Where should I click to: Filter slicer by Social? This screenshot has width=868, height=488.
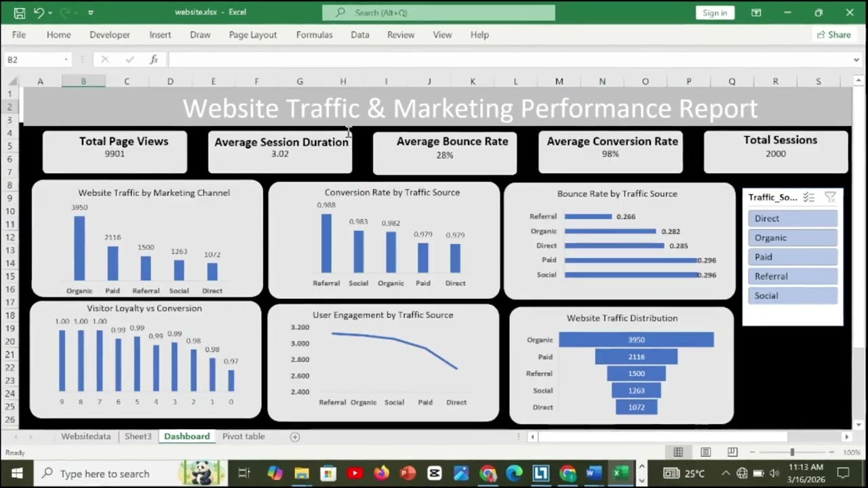point(793,296)
